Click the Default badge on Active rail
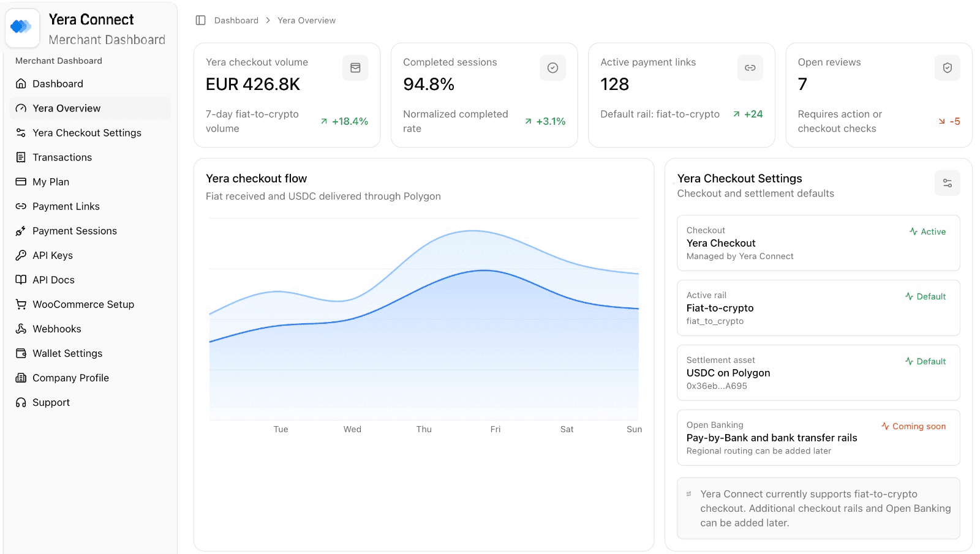980x554 pixels. (x=925, y=296)
